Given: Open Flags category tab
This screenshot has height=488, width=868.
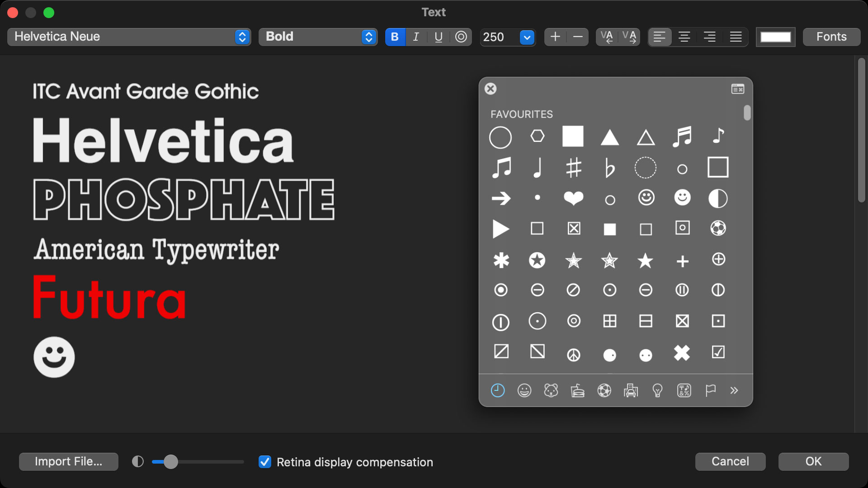Looking at the screenshot, I should (x=711, y=390).
